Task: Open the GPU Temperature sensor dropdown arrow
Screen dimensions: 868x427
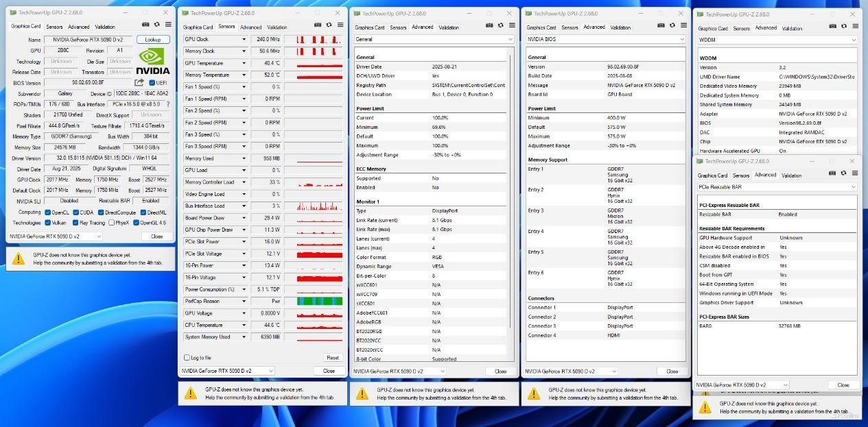Action: [x=244, y=63]
